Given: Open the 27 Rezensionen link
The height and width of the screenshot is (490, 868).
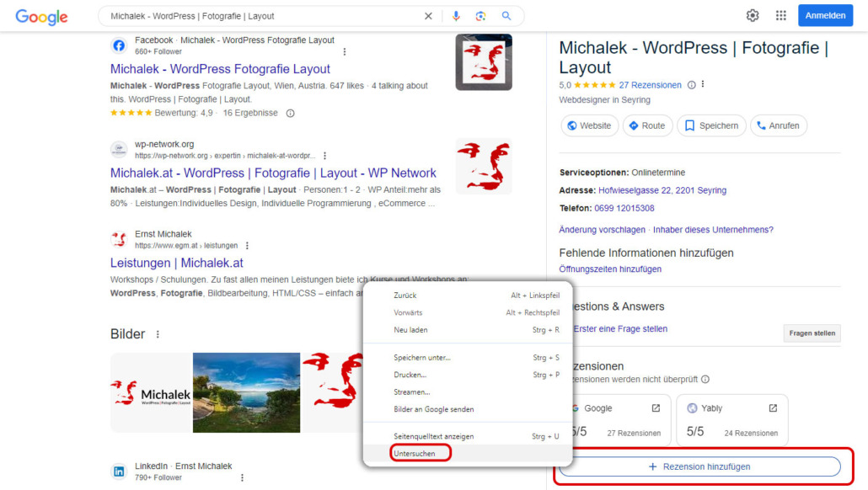Looking at the screenshot, I should click(650, 85).
